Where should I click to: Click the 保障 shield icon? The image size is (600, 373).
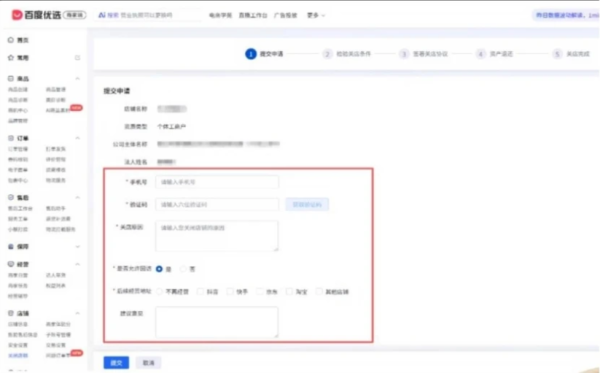click(11, 246)
